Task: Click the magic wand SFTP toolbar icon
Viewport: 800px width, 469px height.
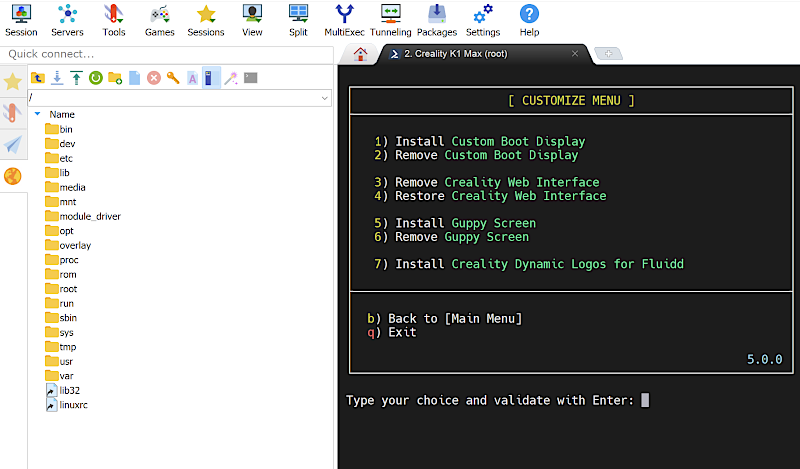Action: 231,78
